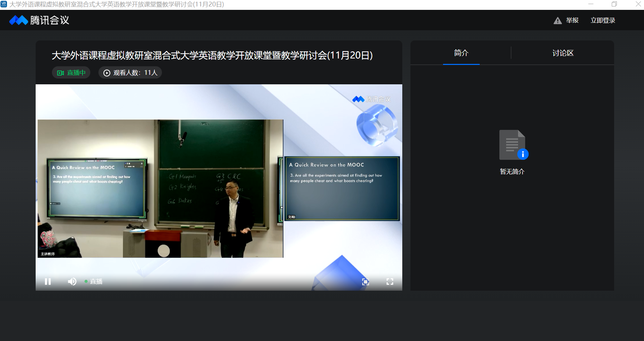Click the green 直播 indicator in player bar
Viewport: 644px width, 341px height.
coord(94,282)
